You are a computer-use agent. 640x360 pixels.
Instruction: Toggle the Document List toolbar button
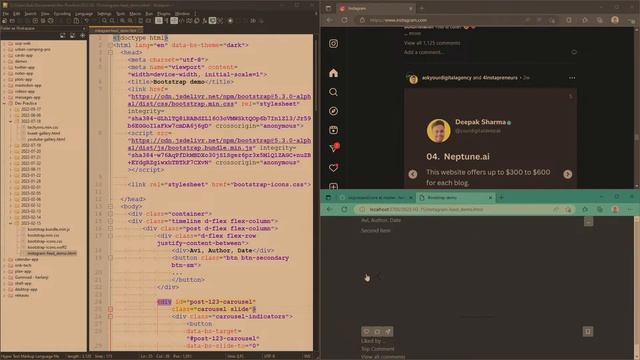[196, 21]
